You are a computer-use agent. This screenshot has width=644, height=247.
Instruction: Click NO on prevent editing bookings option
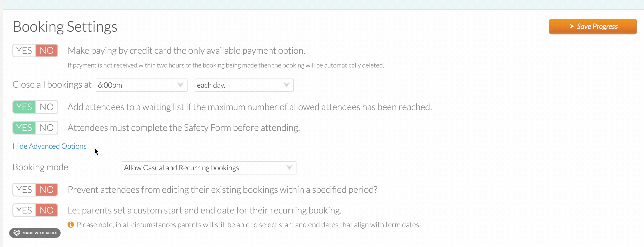(47, 190)
